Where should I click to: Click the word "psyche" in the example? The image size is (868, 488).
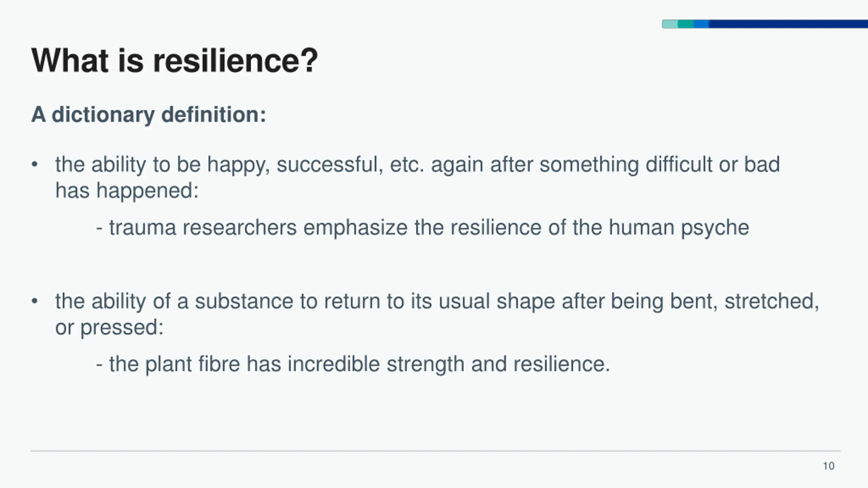tap(715, 227)
